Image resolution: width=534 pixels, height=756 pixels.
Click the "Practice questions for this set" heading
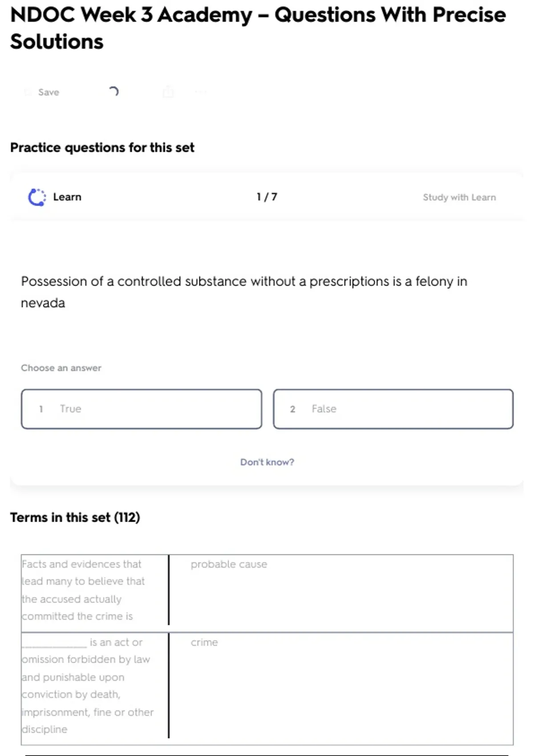tap(102, 148)
